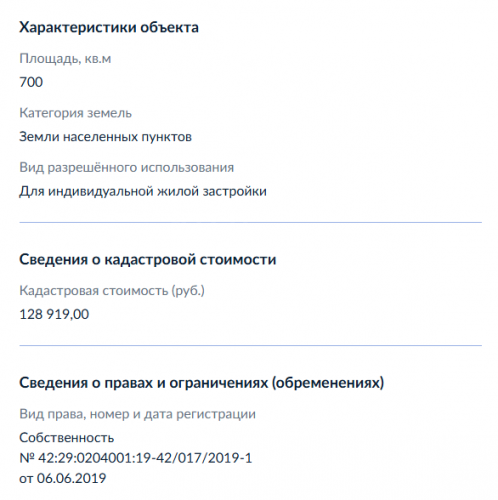This screenshot has width=498, height=500.
Task: Click the word стоимости in the section heading
Action: [x=238, y=260]
